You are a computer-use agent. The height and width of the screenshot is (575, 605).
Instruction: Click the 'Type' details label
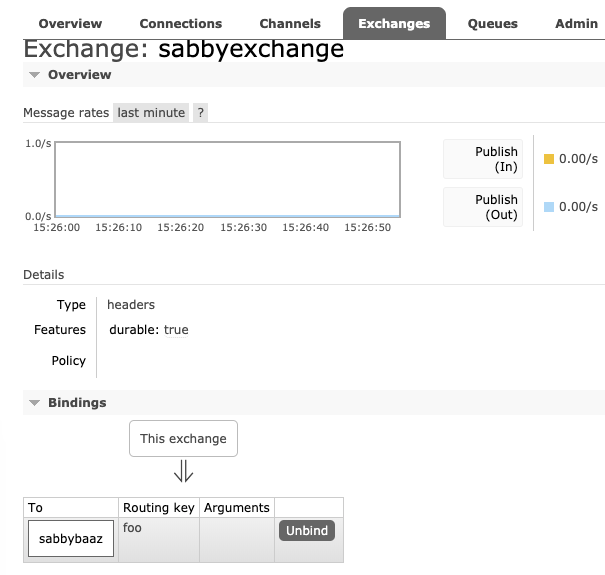tap(71, 304)
